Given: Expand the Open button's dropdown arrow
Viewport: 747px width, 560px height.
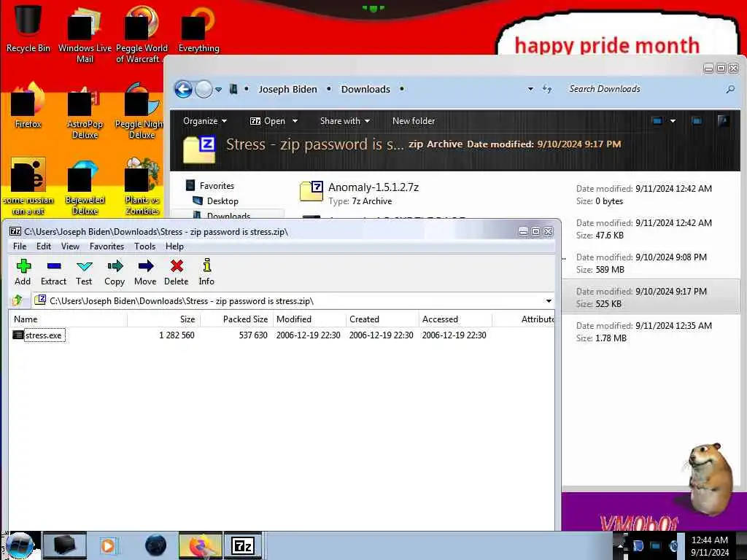Looking at the screenshot, I should coord(295,121).
